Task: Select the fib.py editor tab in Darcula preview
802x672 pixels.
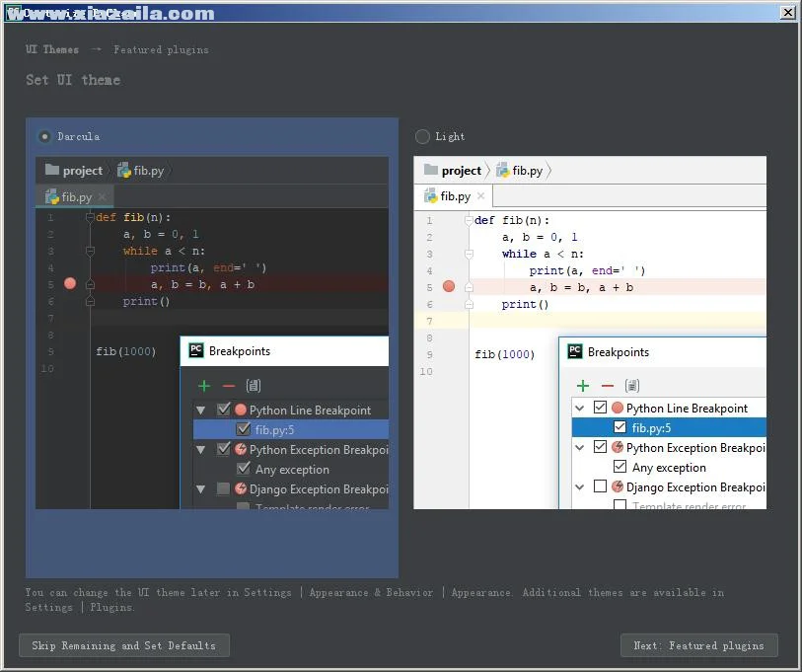Action: (75, 196)
